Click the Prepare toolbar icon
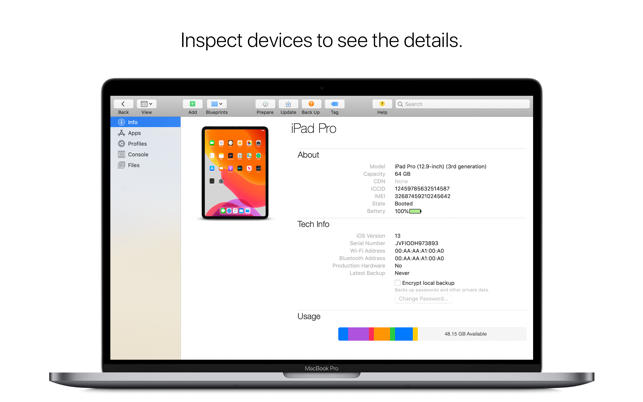 [265, 104]
